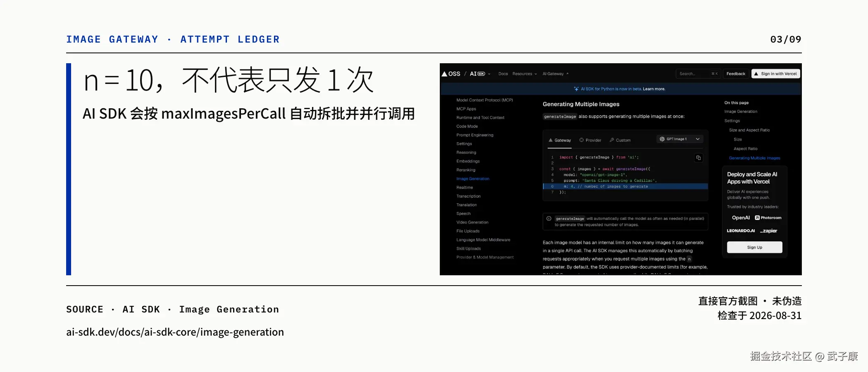The height and width of the screenshot is (372, 868).
Task: Click the LEONARDO.AI logo in promo card
Action: coord(741,231)
